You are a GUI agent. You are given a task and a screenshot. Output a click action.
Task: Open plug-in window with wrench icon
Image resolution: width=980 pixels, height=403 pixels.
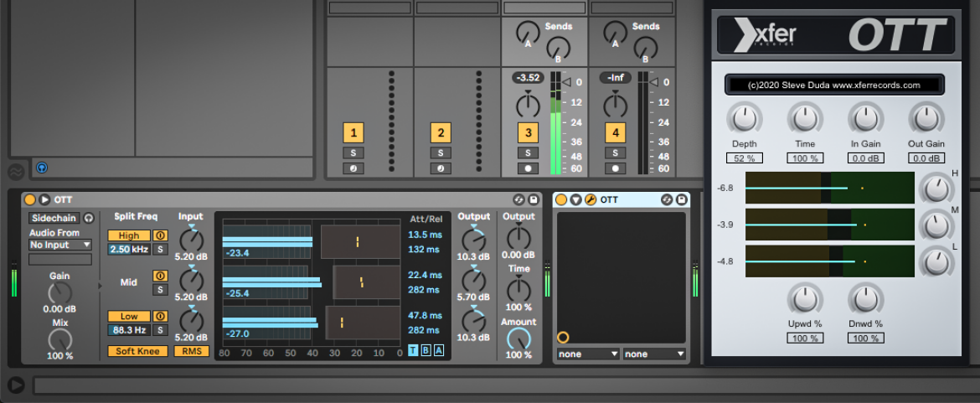click(x=590, y=200)
